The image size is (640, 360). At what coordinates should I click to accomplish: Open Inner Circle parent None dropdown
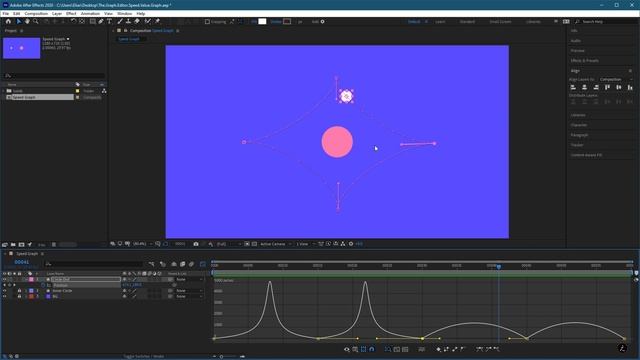pos(189,291)
